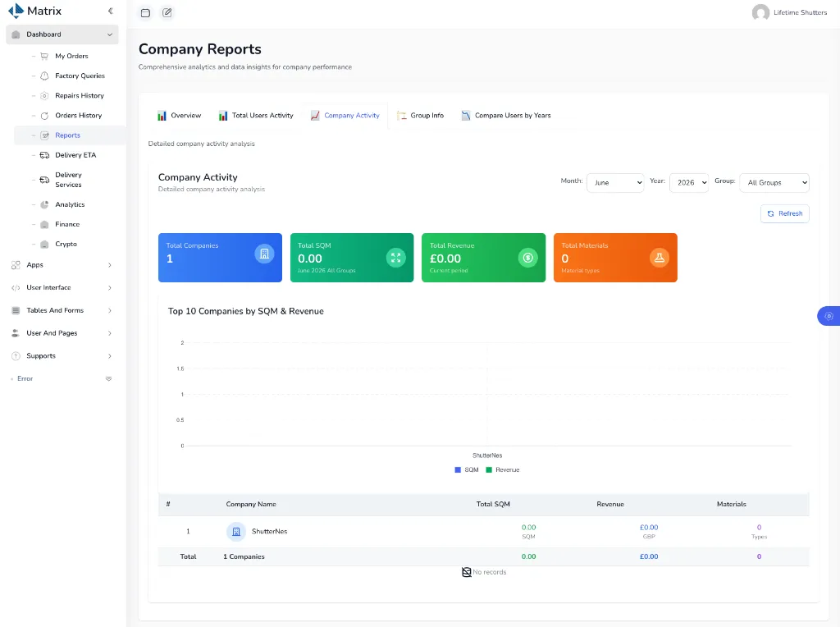Open the Year dropdown showing 2026
The width and height of the screenshot is (840, 627).
click(x=689, y=183)
